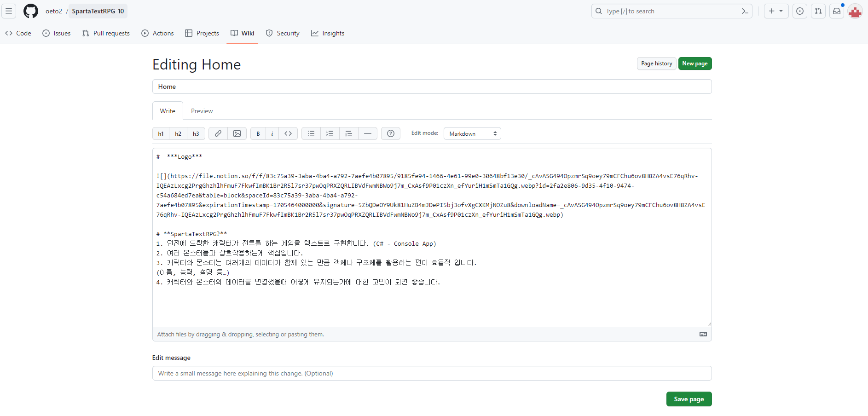The image size is (868, 416).
Task: Apply bold formatting
Action: point(258,133)
